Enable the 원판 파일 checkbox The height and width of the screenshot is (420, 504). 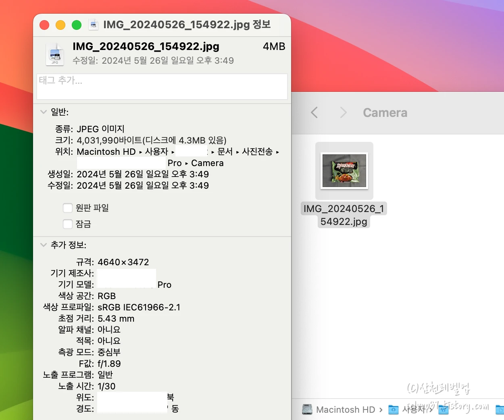pyautogui.click(x=68, y=208)
